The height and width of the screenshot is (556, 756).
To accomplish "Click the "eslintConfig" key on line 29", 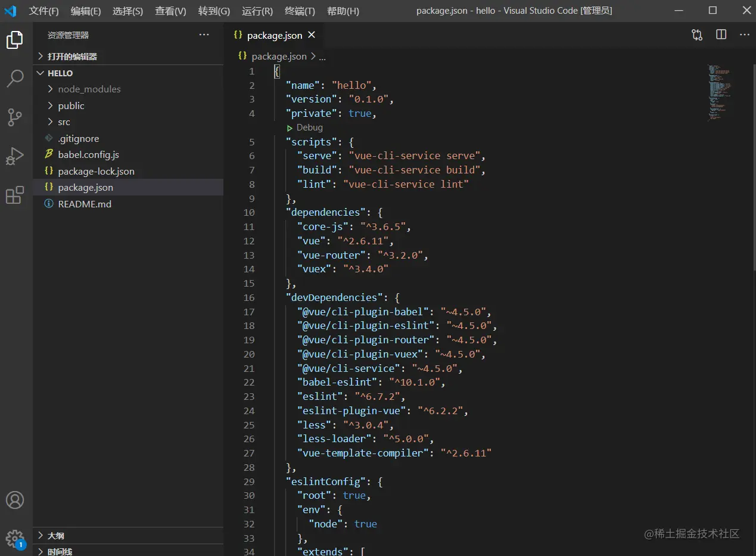I will (x=326, y=482).
